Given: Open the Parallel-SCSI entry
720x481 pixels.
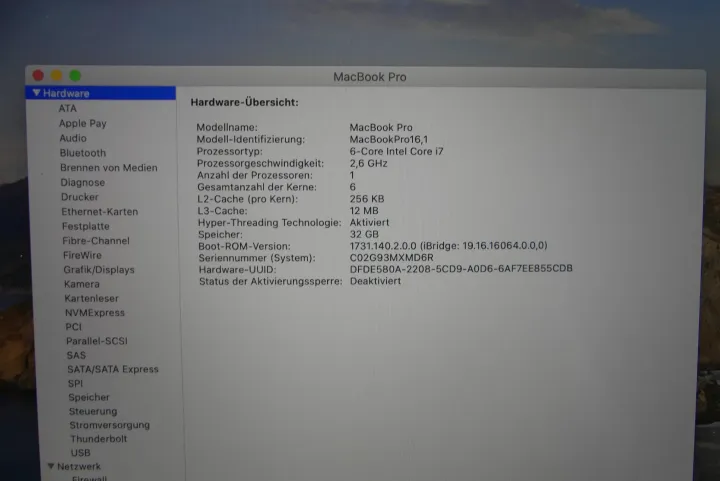Looking at the screenshot, I should [x=97, y=341].
